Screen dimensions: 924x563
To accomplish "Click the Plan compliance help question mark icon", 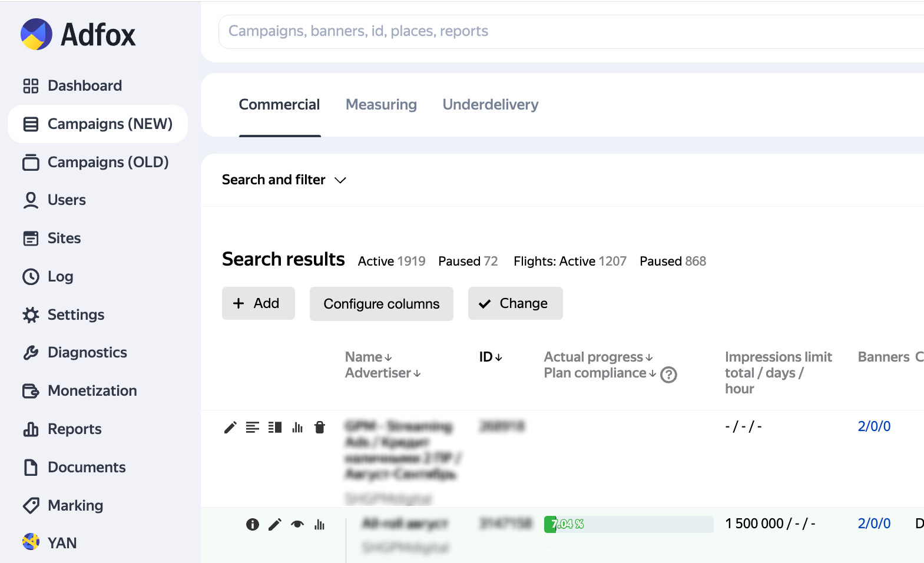I will 668,375.
